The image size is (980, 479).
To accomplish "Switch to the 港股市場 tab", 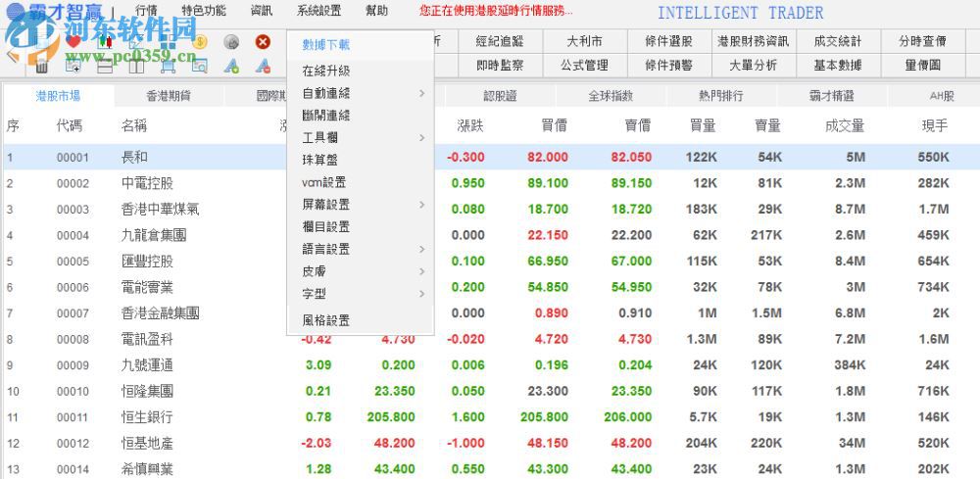I will coord(58,96).
